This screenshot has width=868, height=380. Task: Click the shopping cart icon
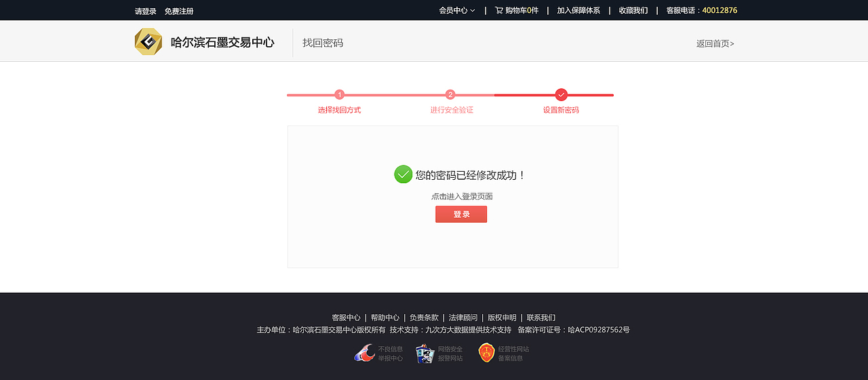tap(499, 10)
